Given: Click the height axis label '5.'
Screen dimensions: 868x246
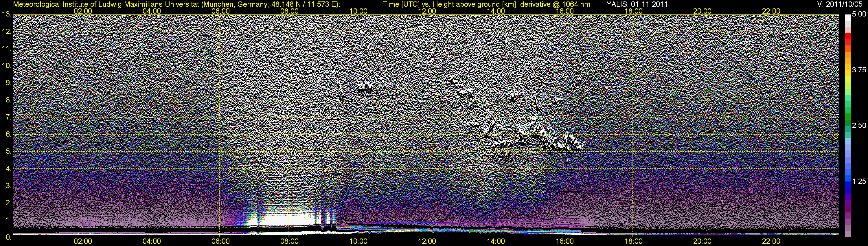Looking at the screenshot, I should (8, 151).
